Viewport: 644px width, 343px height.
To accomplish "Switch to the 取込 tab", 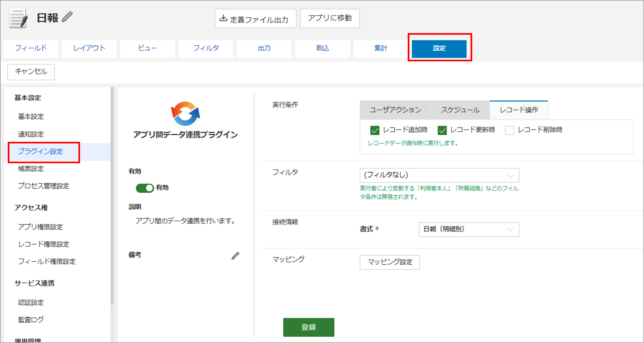I will 322,48.
